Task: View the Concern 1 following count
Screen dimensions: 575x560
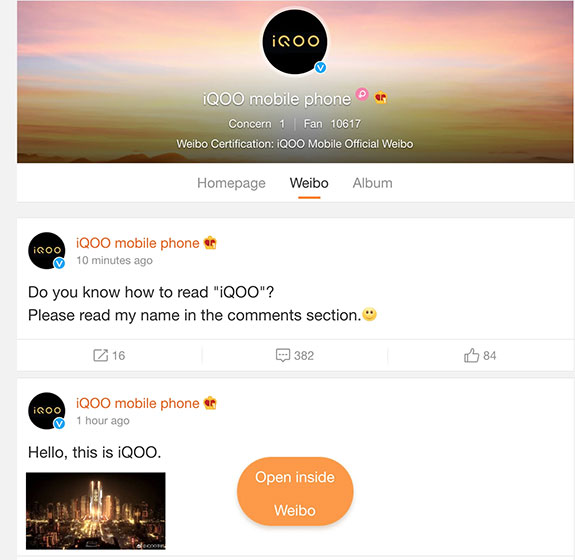Action: [x=257, y=124]
